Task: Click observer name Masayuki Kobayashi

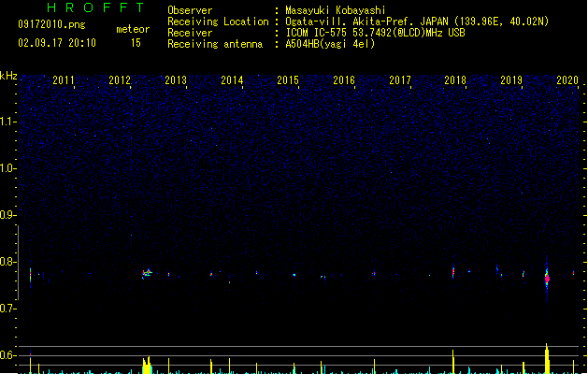Action: point(336,10)
